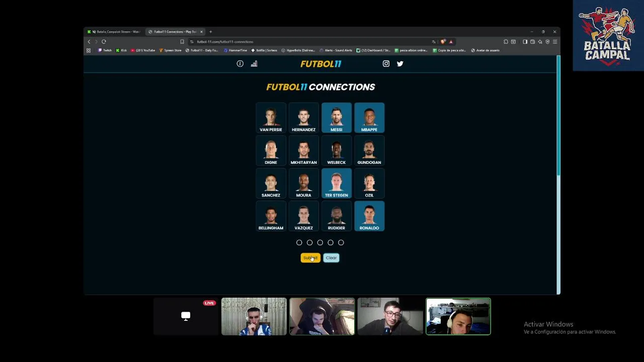Switch to the Batalla Campal Stream tab

coord(114,32)
